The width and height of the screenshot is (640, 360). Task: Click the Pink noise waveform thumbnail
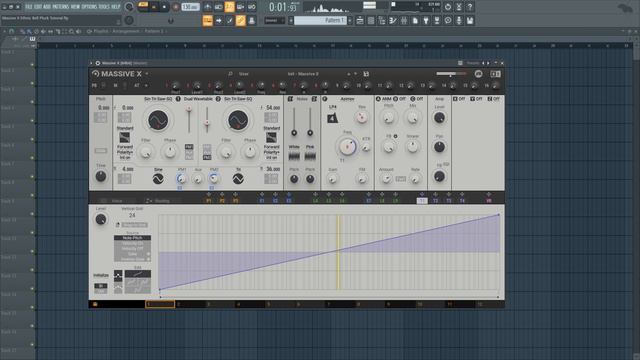[x=310, y=156]
